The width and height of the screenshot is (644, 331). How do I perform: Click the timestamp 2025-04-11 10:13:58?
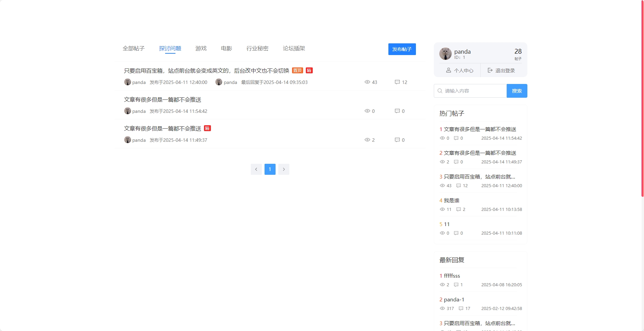coord(502,209)
